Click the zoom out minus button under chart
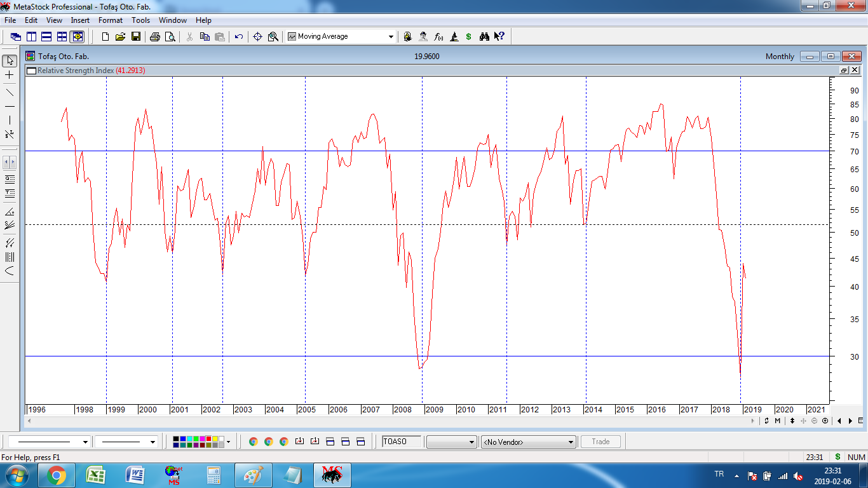 pyautogui.click(x=814, y=421)
